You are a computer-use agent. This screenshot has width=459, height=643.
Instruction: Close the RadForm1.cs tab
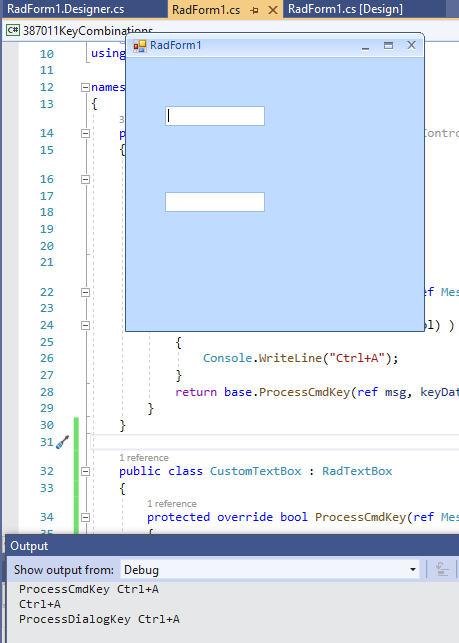[x=272, y=10]
